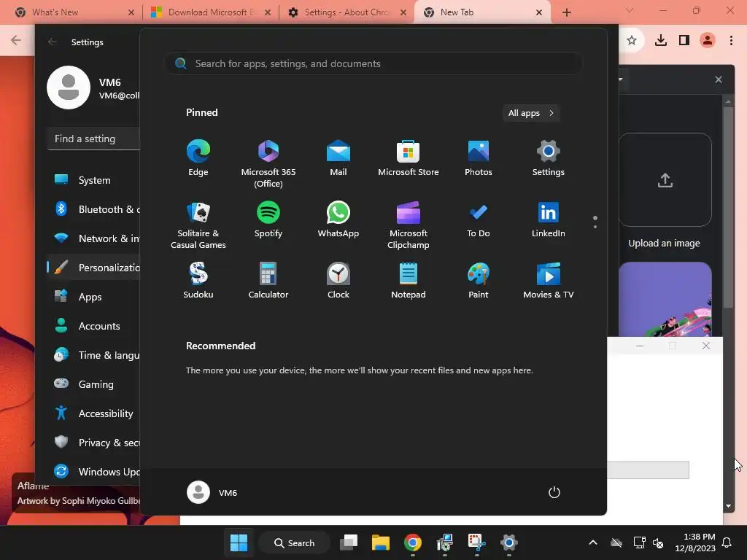Open Notepad from Start menu

click(x=409, y=281)
